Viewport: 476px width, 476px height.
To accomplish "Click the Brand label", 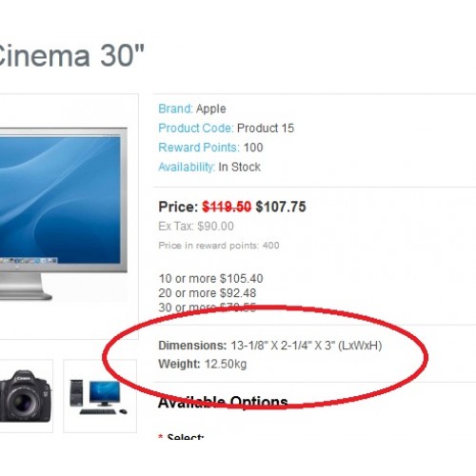I will pyautogui.click(x=175, y=109).
